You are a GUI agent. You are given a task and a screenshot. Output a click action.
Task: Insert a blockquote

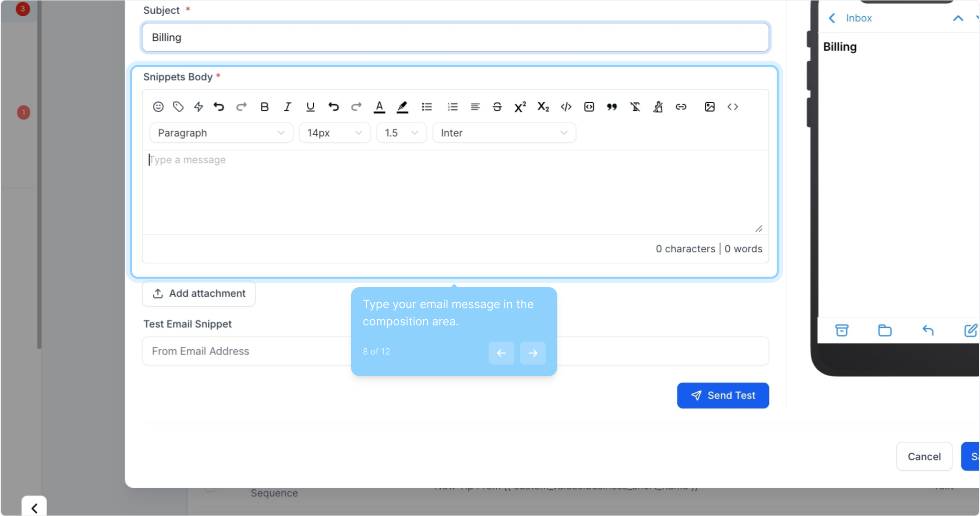[x=611, y=107]
